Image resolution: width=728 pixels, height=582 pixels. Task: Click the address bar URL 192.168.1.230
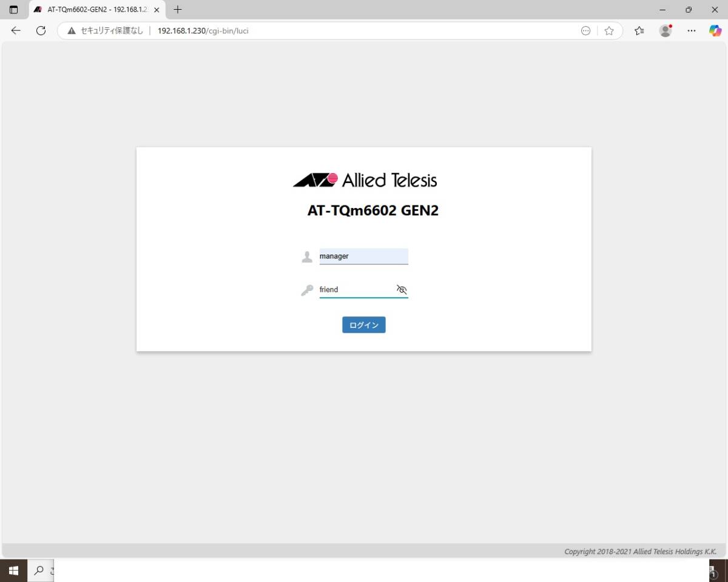pyautogui.click(x=203, y=31)
